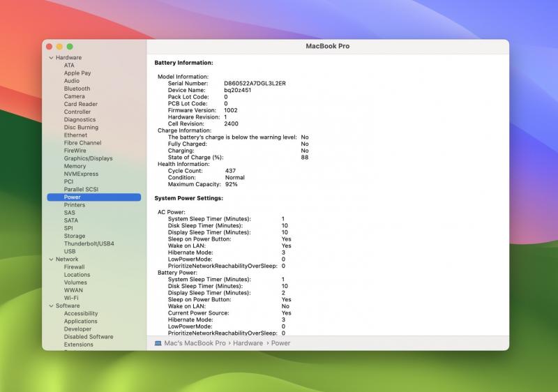The width and height of the screenshot is (558, 392).
Task: Collapse the Network section chevron
Action: point(50,259)
